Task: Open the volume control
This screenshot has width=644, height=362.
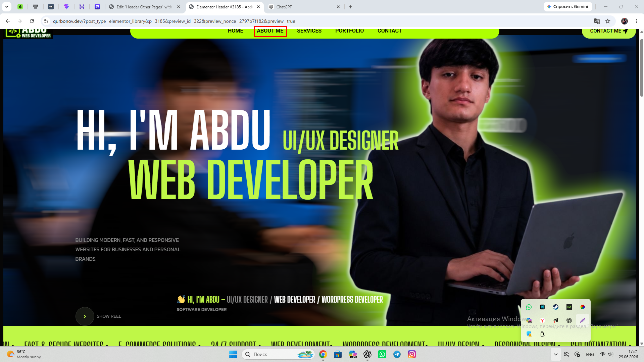Action: click(610, 354)
